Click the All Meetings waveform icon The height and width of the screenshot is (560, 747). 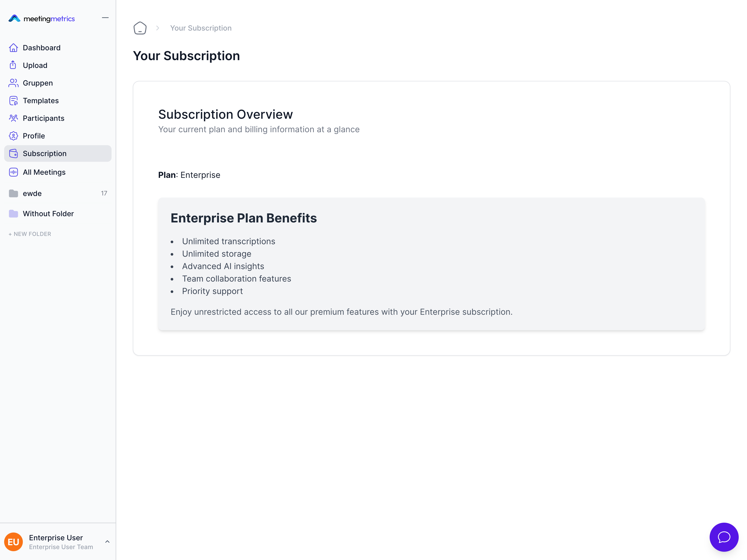pos(13,172)
